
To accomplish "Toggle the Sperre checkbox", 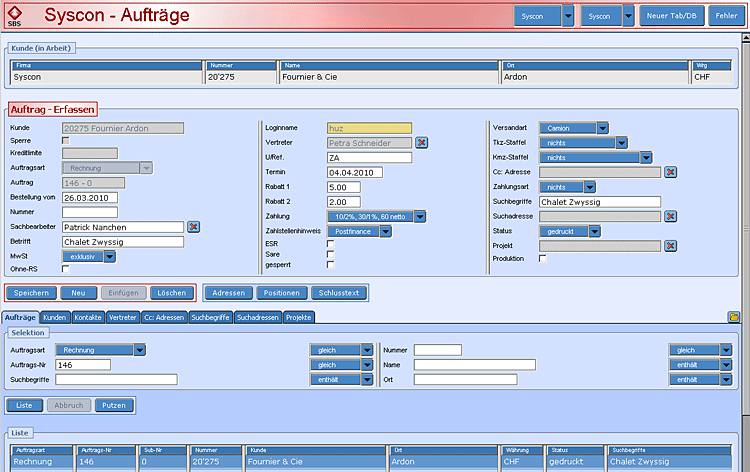I will click(66, 142).
